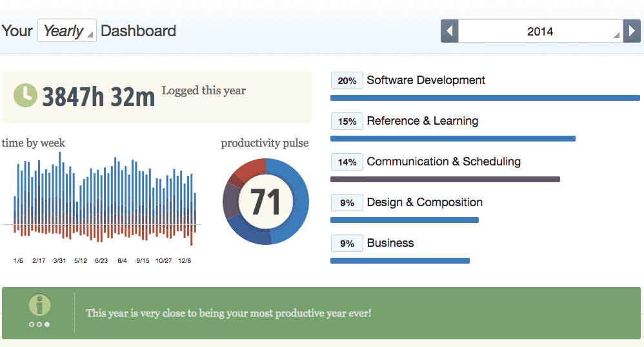Click the productivity pulse score 71
644x347 pixels.
[265, 202]
